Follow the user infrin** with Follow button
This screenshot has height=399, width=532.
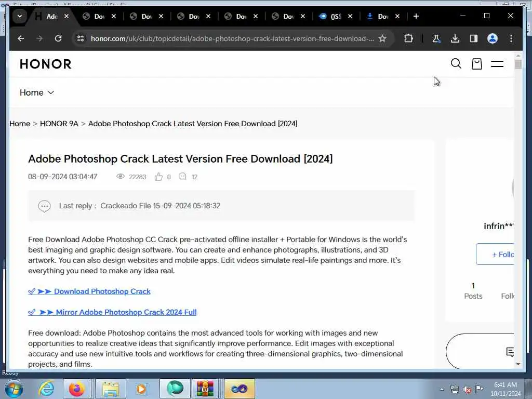click(x=495, y=254)
